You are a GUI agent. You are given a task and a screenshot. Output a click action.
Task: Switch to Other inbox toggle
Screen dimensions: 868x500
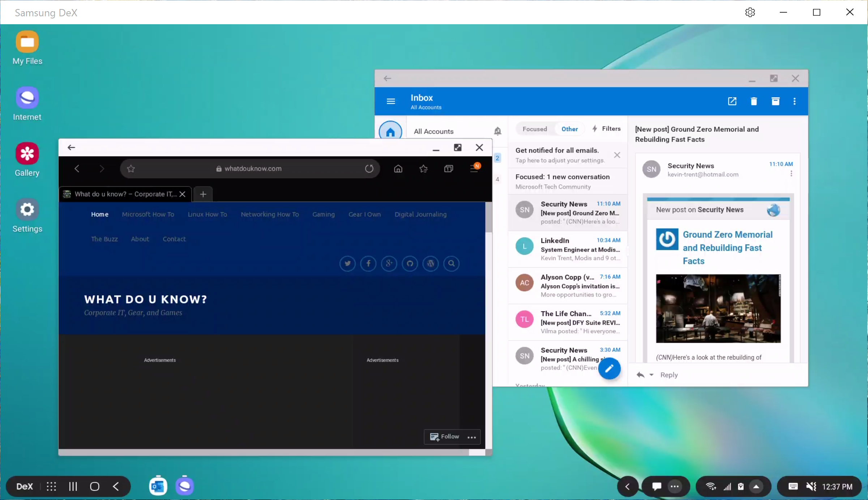(569, 129)
